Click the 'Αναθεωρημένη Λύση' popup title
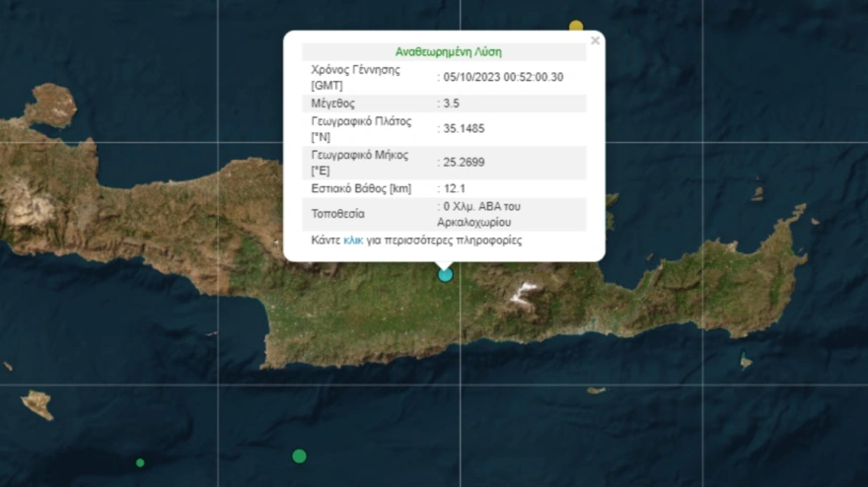 coord(443,52)
